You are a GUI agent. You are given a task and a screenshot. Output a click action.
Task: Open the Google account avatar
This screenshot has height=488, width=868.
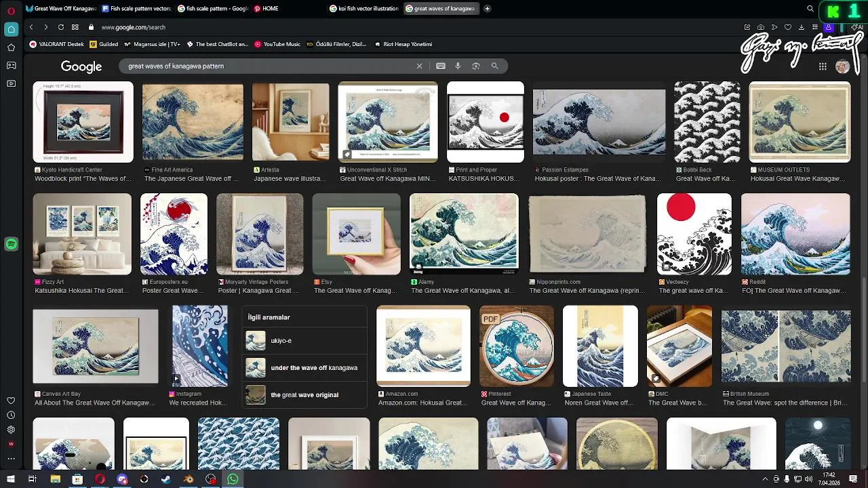(x=842, y=66)
